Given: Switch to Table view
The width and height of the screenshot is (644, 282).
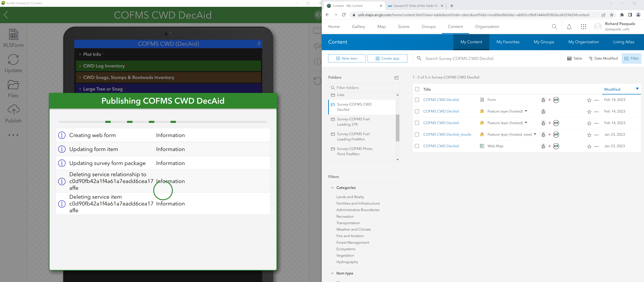Looking at the screenshot, I should tap(575, 58).
